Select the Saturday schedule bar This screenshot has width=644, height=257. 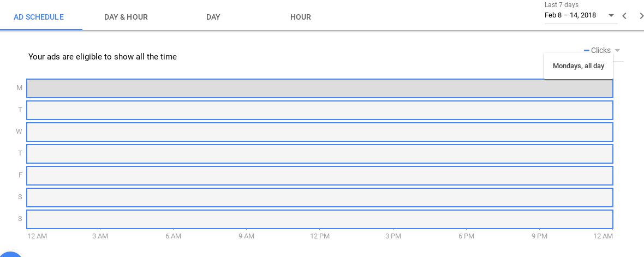pyautogui.click(x=319, y=198)
